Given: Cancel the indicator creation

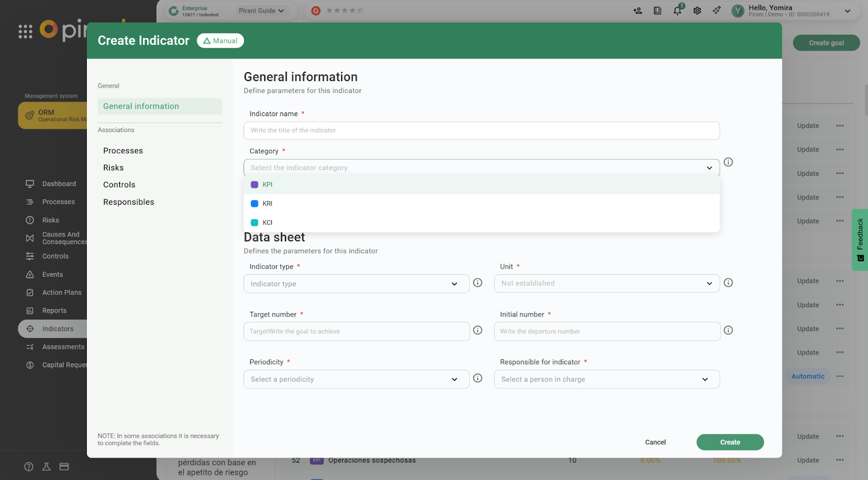Looking at the screenshot, I should [655, 443].
